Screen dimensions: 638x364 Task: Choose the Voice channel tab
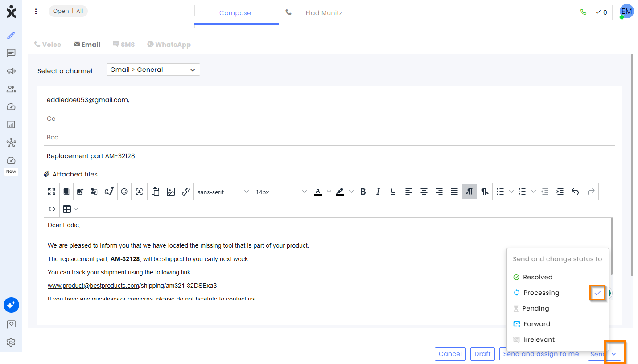pyautogui.click(x=48, y=45)
